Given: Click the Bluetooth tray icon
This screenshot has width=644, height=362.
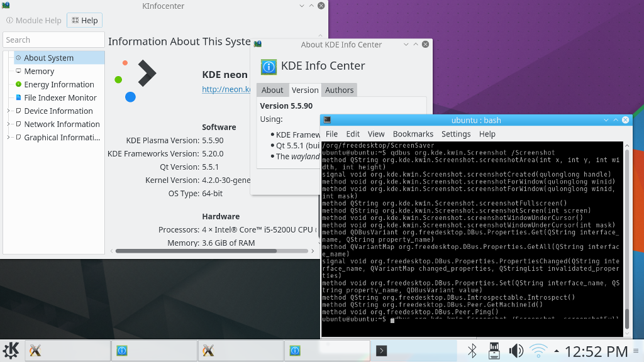Looking at the screenshot, I should 472,351.
